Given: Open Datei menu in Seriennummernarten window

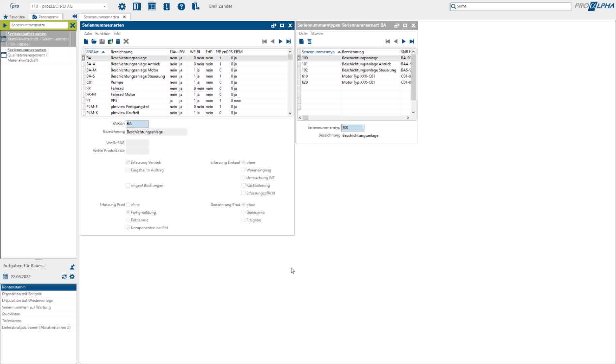Looking at the screenshot, I should pyautogui.click(x=88, y=34).
